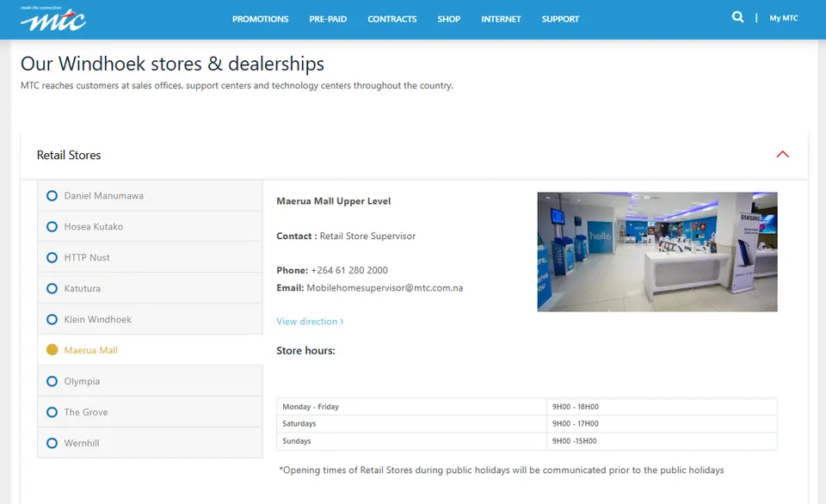Select the Maerua Mall radio button
Viewport: 826px width, 504px height.
click(52, 350)
